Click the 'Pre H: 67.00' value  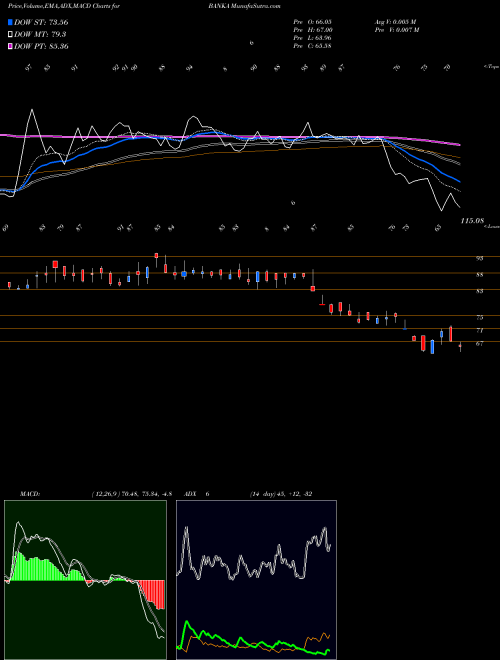(x=313, y=30)
